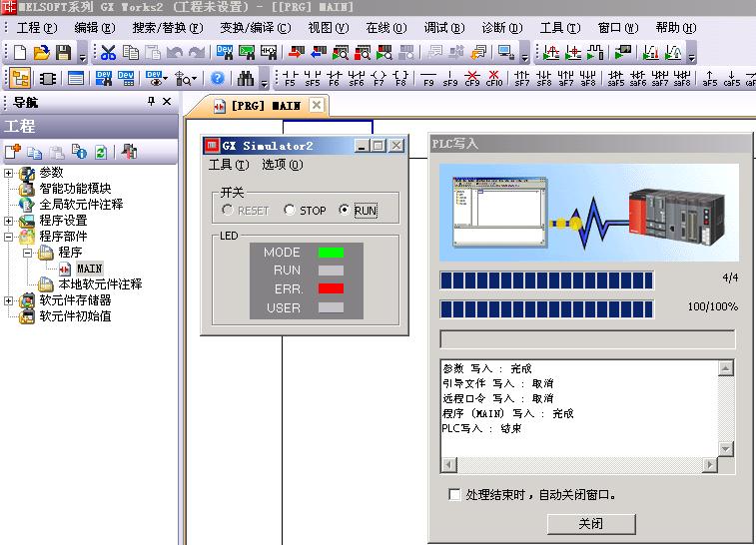756x545 pixels.
Task: Select the RUN radio button in simulator
Action: pos(346,211)
